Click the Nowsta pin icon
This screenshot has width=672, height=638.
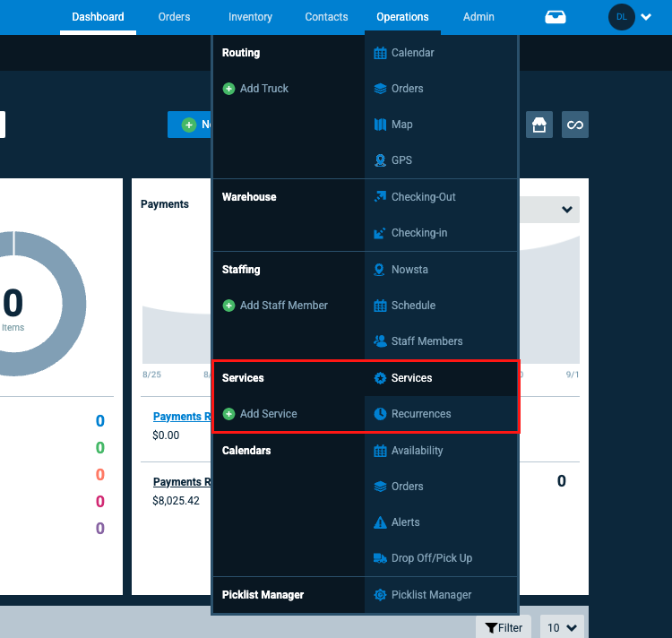[379, 270]
